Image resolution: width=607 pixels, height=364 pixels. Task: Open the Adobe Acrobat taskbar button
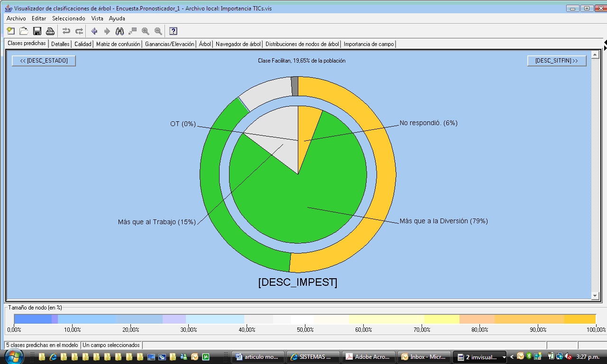coord(369,357)
